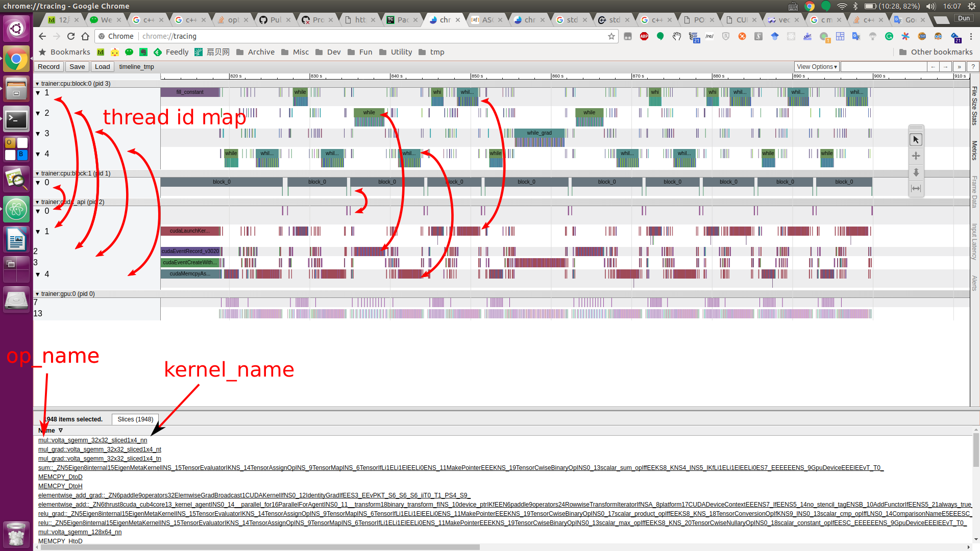
Task: Open the help question mark button
Action: click(x=973, y=67)
